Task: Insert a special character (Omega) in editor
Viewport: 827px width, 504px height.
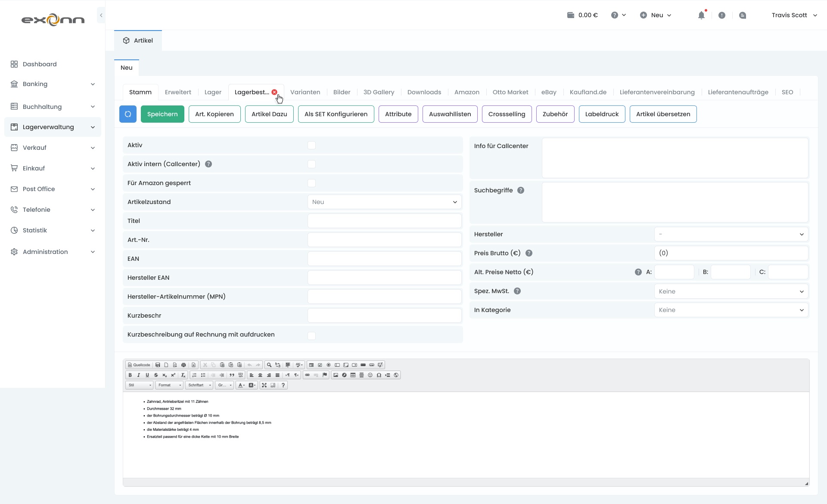Action: (379, 375)
